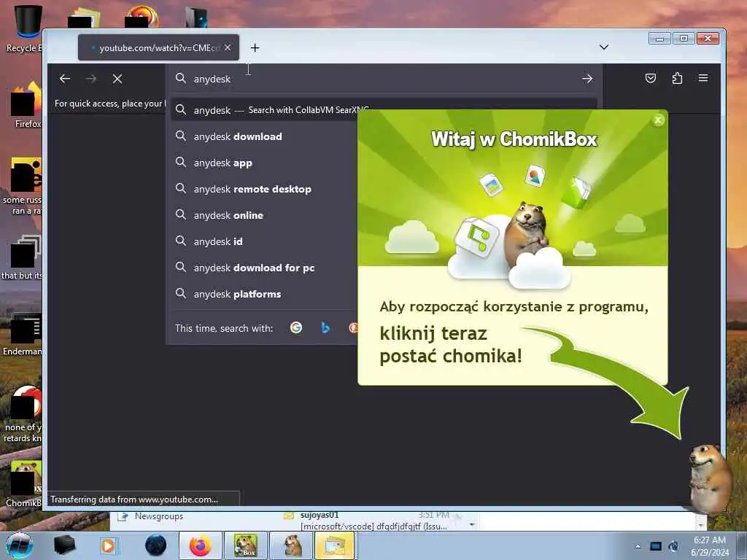The height and width of the screenshot is (560, 747).
Task: Click the Go arrow in address bar
Action: click(x=587, y=79)
